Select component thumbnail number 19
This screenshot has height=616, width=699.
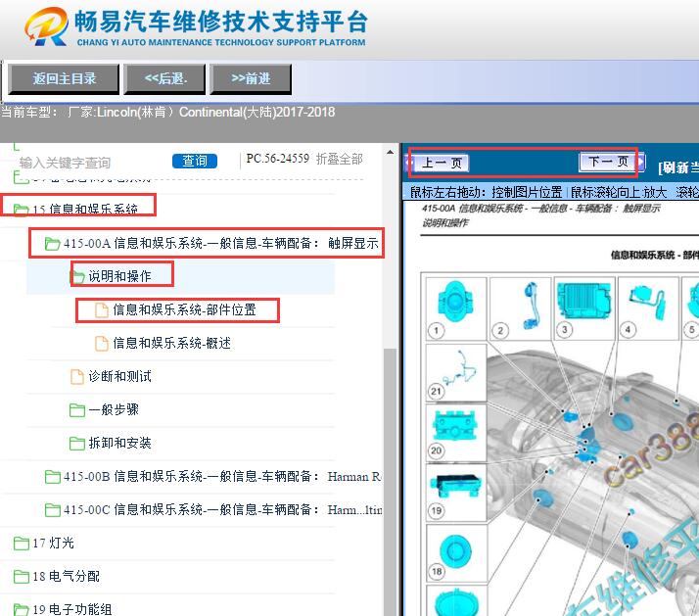click(456, 493)
